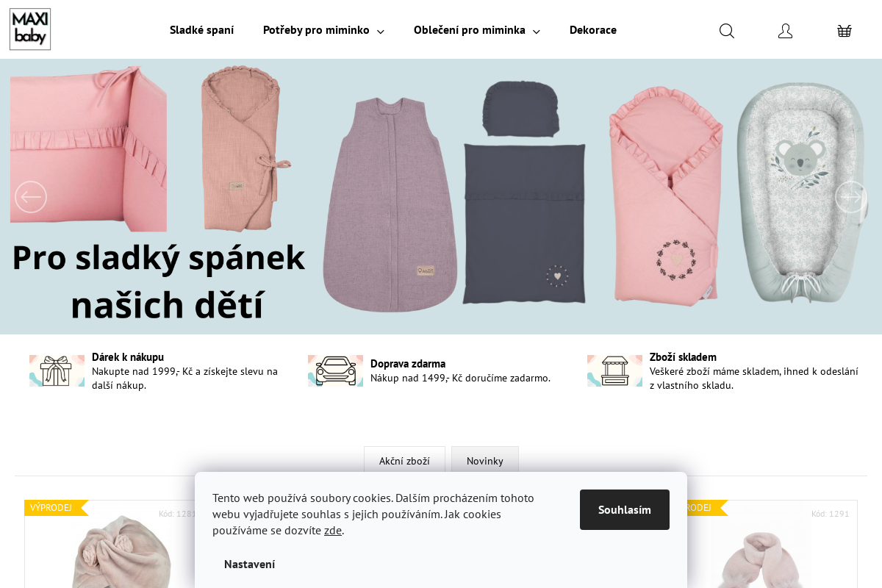Open the user account icon
Viewport: 882px width, 588px height.
pos(786,31)
